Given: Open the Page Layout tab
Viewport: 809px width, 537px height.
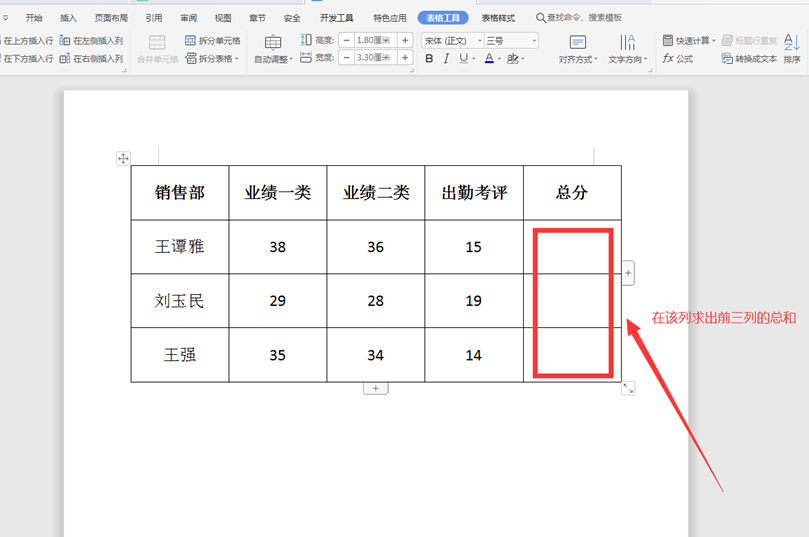Looking at the screenshot, I should click(x=111, y=18).
